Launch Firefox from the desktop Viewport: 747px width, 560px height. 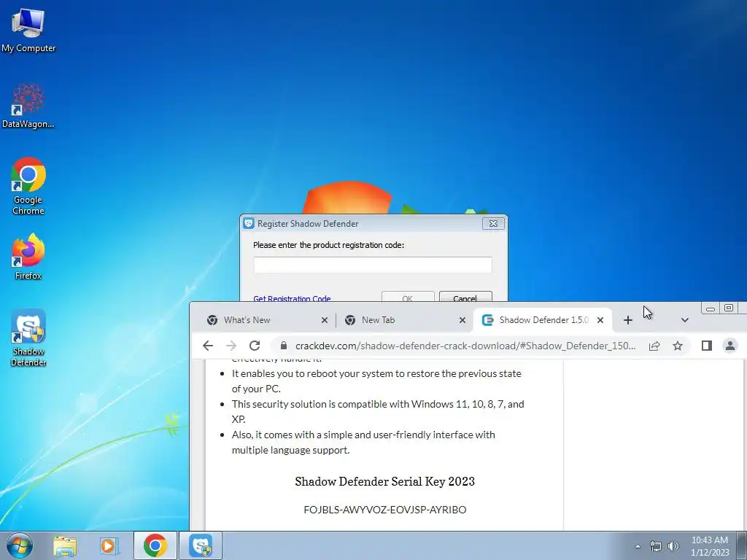pyautogui.click(x=28, y=256)
